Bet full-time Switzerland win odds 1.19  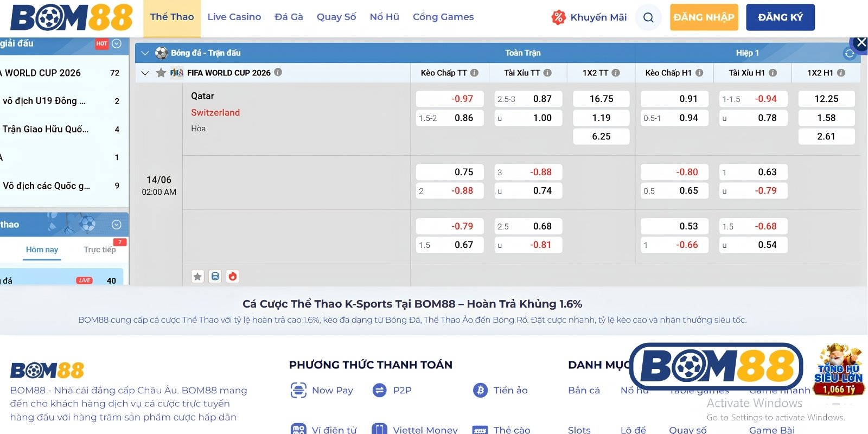tap(601, 118)
